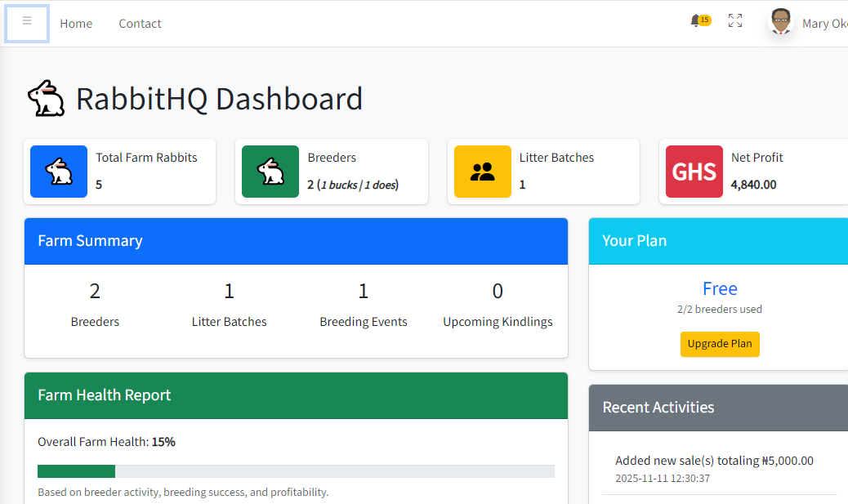Enter fullscreen with the expand icon
This screenshot has height=504, width=848.
(735, 21)
